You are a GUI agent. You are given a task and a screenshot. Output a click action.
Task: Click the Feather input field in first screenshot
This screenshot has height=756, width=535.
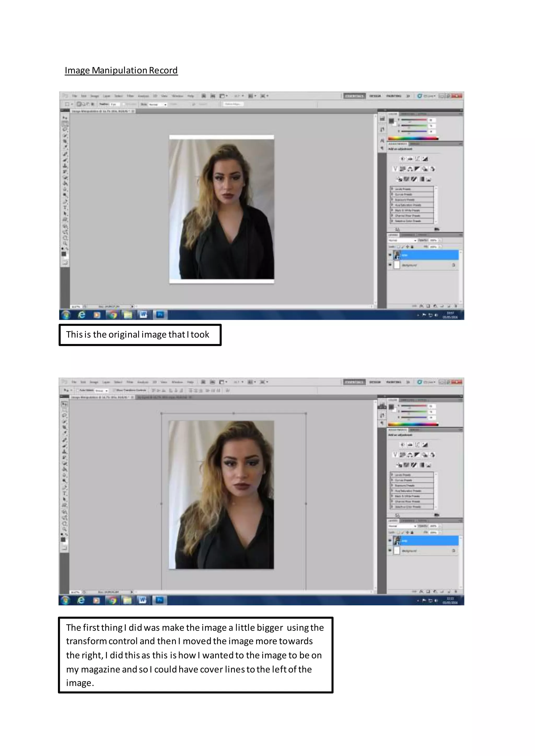click(115, 104)
